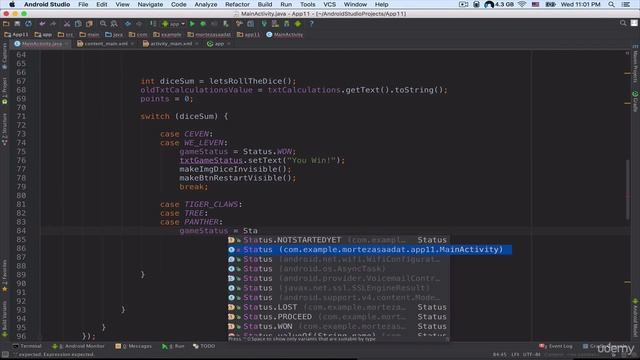This screenshot has height=360, width=640.
Task: Select highlighted Status MainActivity completion item
Action: 370,249
